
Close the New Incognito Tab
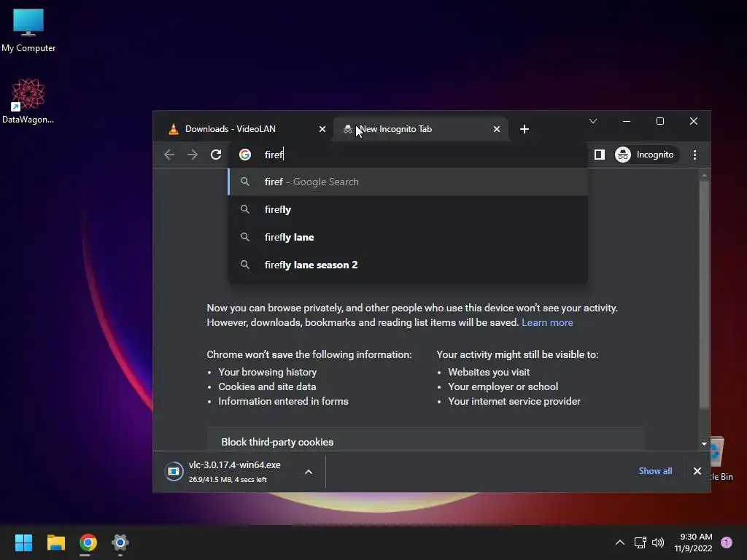(x=497, y=129)
